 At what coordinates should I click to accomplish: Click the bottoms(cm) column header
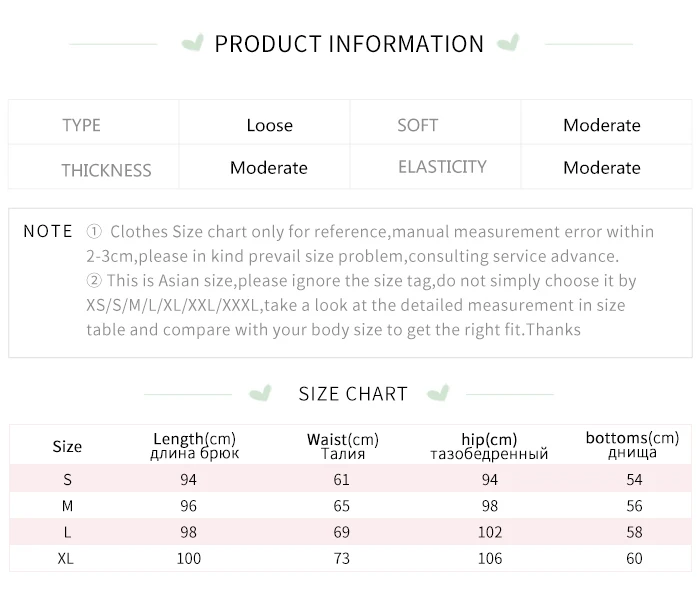click(632, 445)
